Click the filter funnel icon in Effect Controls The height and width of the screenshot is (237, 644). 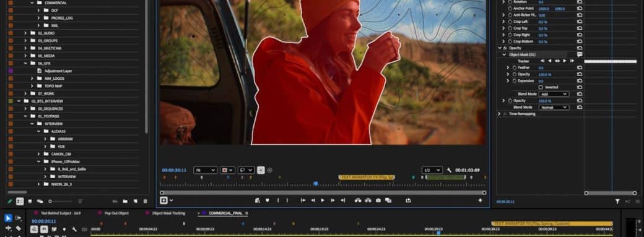(x=617, y=202)
